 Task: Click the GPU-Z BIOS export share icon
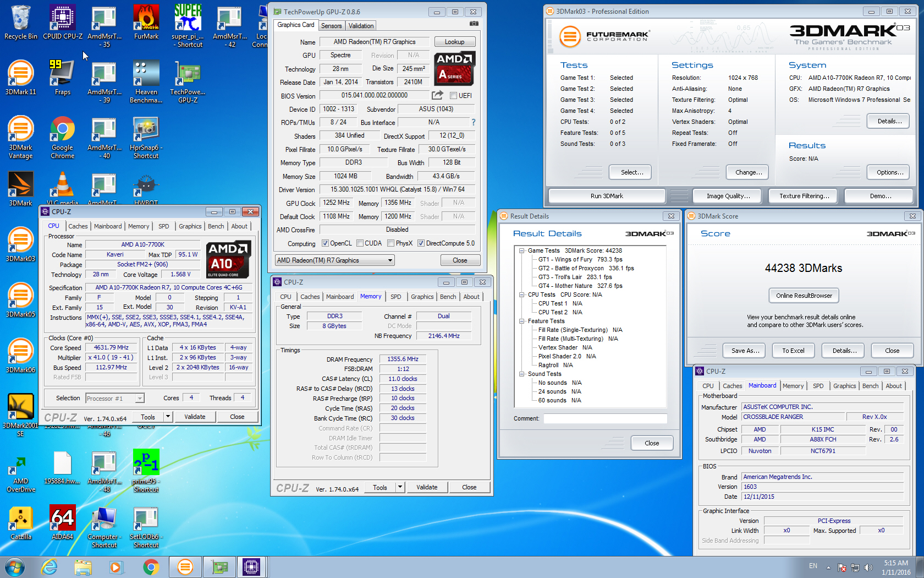pyautogui.click(x=437, y=95)
